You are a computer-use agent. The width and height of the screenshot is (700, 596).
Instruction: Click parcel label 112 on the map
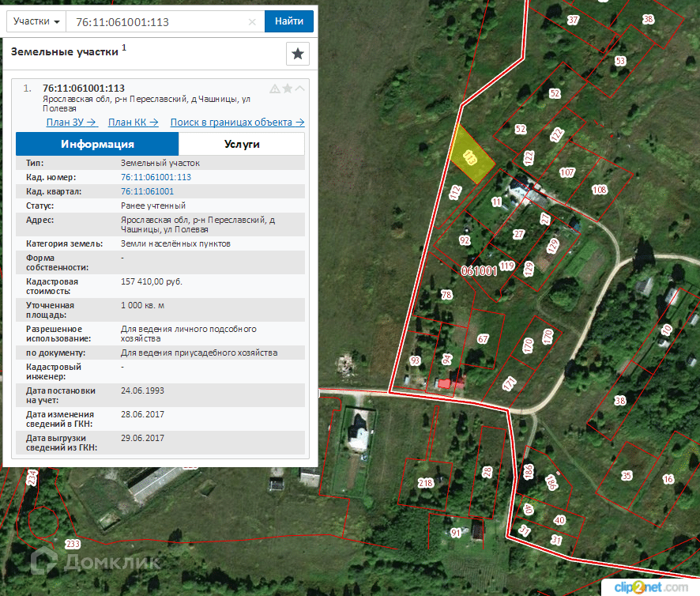[455, 192]
